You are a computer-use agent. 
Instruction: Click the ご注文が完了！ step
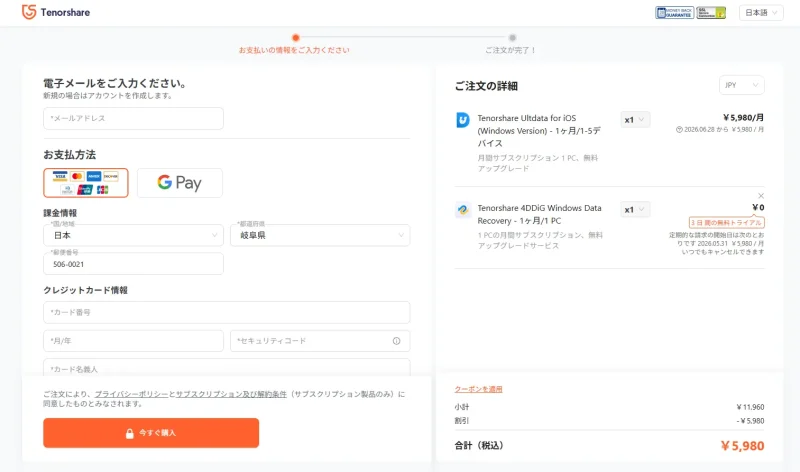(511, 50)
